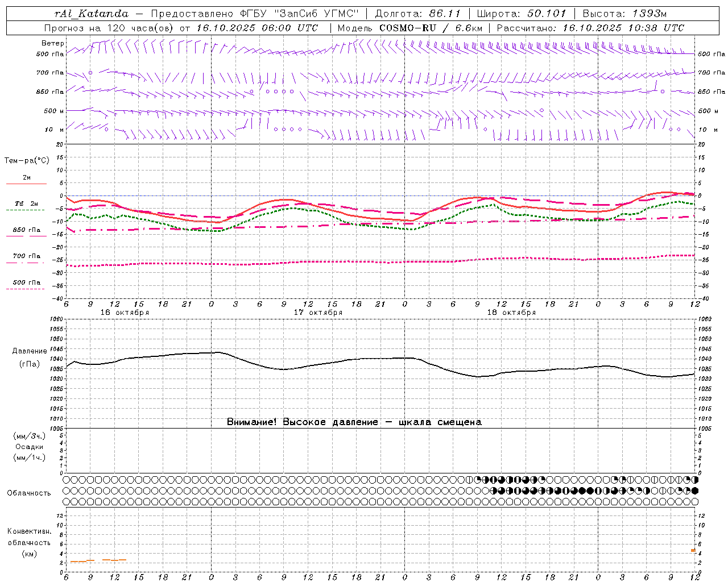The height and width of the screenshot is (582, 728).
Task: Click the station title rAl_Katanda
Action: pos(92,14)
